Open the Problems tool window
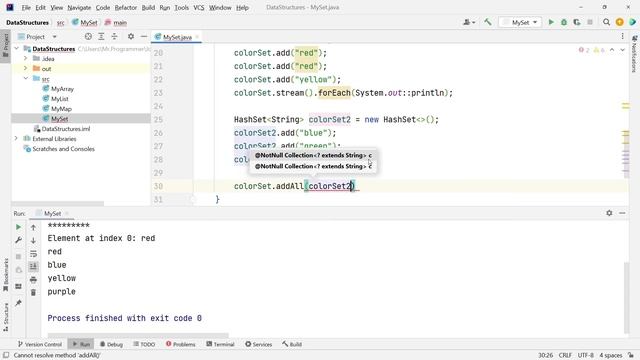The image size is (640, 360). pyautogui.click(x=180, y=344)
